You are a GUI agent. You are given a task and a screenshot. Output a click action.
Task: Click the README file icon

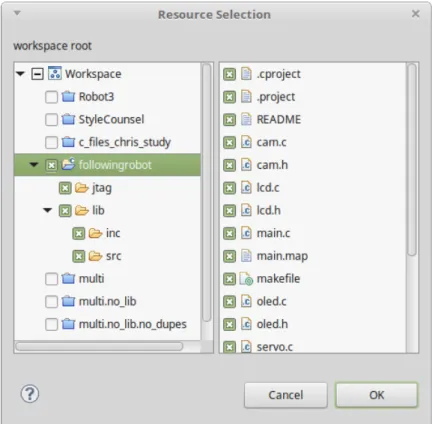point(246,119)
